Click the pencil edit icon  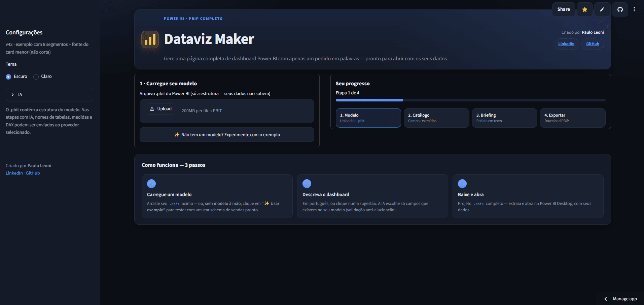(x=602, y=9)
